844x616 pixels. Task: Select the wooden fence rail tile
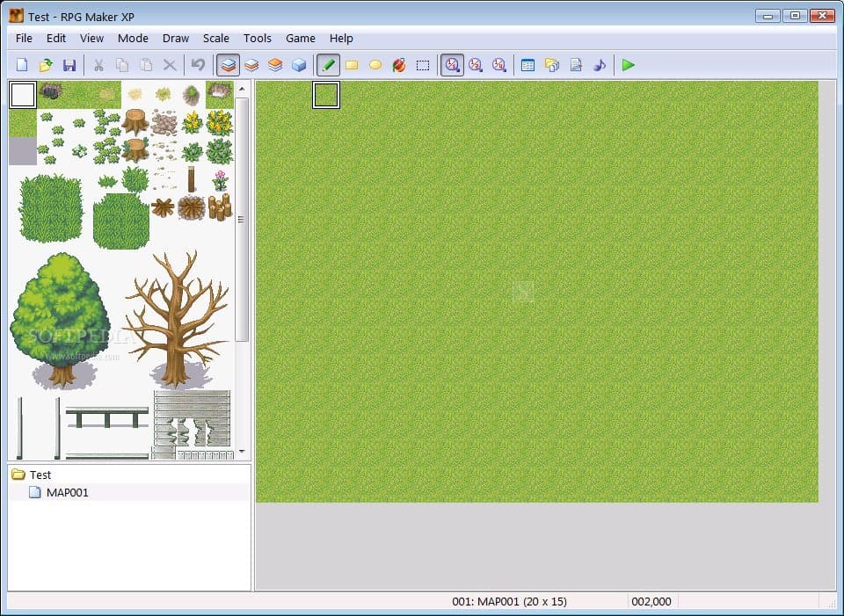click(x=106, y=417)
